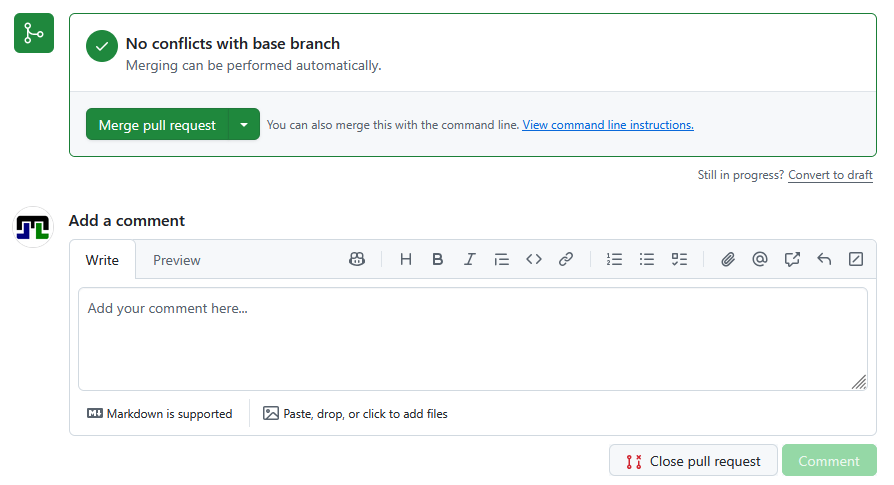Click the green Comment button
Image resolution: width=894 pixels, height=485 pixels.
click(829, 460)
